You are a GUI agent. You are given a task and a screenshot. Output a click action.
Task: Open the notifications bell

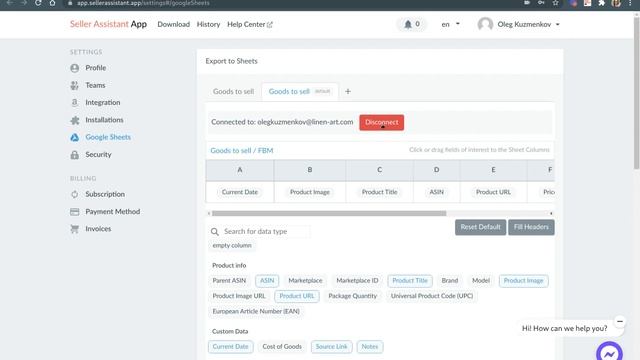[x=408, y=24]
